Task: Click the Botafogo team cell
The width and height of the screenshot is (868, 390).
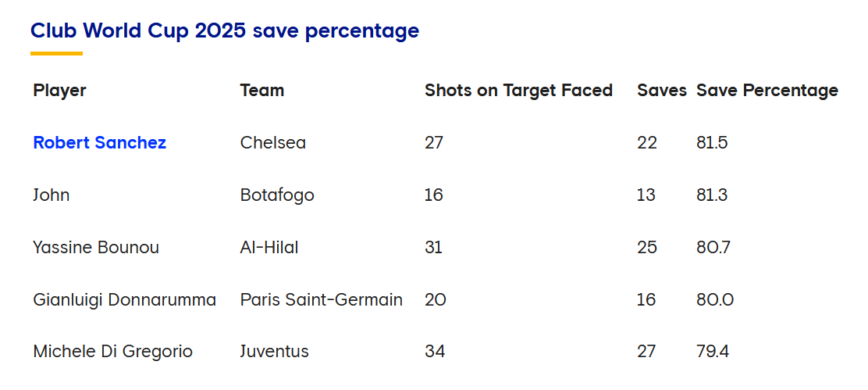Action: [277, 195]
